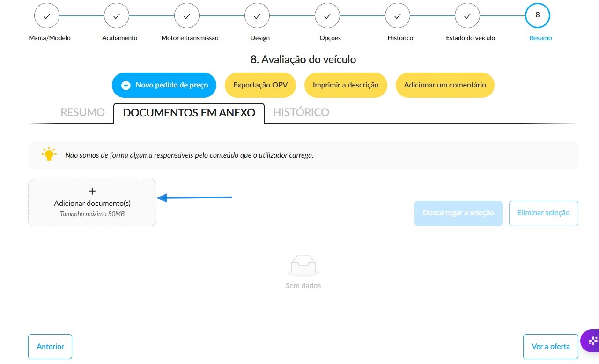Click the Novo pedido de preço button
Viewport: 599px width, 364px height.
pos(164,85)
